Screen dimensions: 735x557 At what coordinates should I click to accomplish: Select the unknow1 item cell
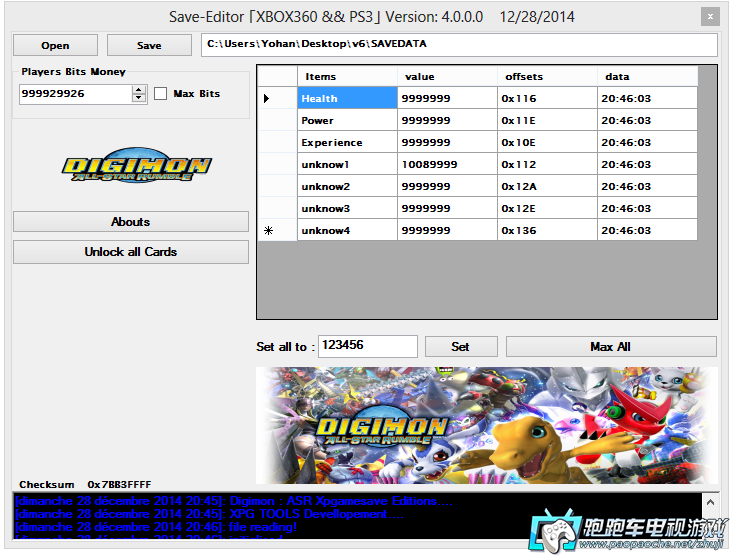click(x=347, y=165)
